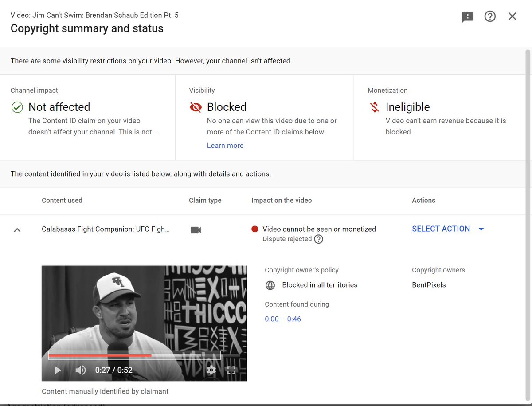Mute the video preview volume
Image resolution: width=532 pixels, height=406 pixels.
[81, 370]
